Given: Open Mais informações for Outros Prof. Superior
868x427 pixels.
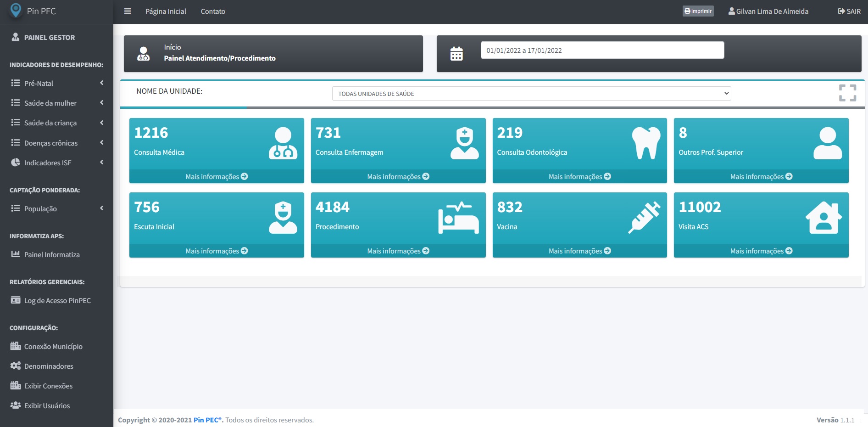Looking at the screenshot, I should point(761,176).
